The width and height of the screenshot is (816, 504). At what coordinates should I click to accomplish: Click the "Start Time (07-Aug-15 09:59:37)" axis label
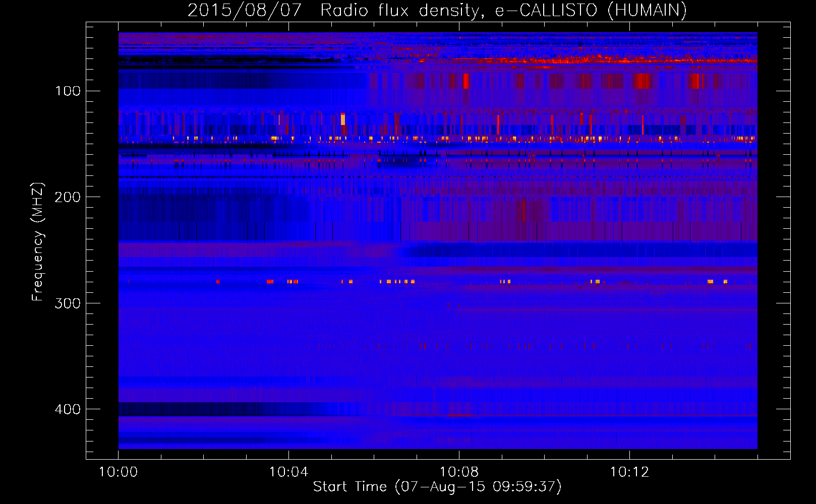(x=437, y=486)
